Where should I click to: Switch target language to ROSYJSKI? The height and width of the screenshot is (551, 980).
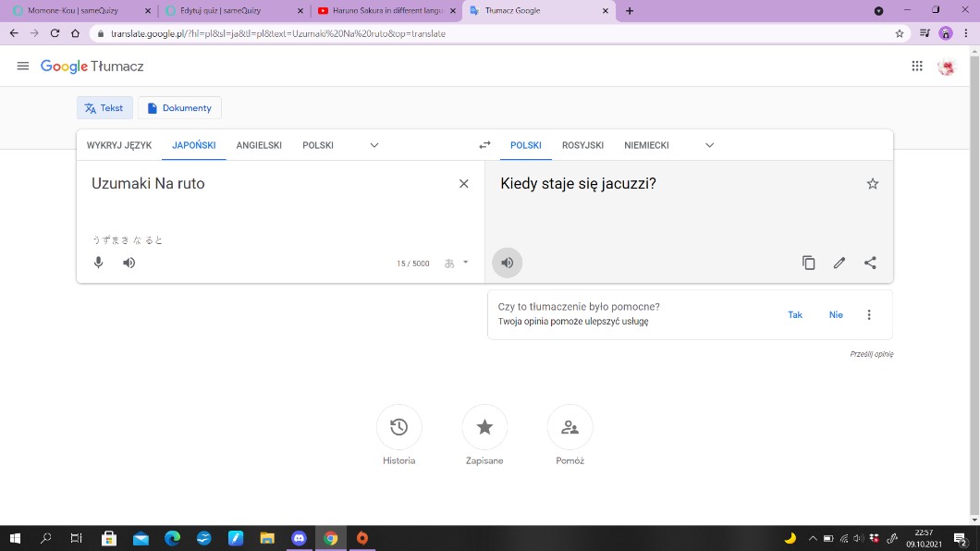click(582, 145)
